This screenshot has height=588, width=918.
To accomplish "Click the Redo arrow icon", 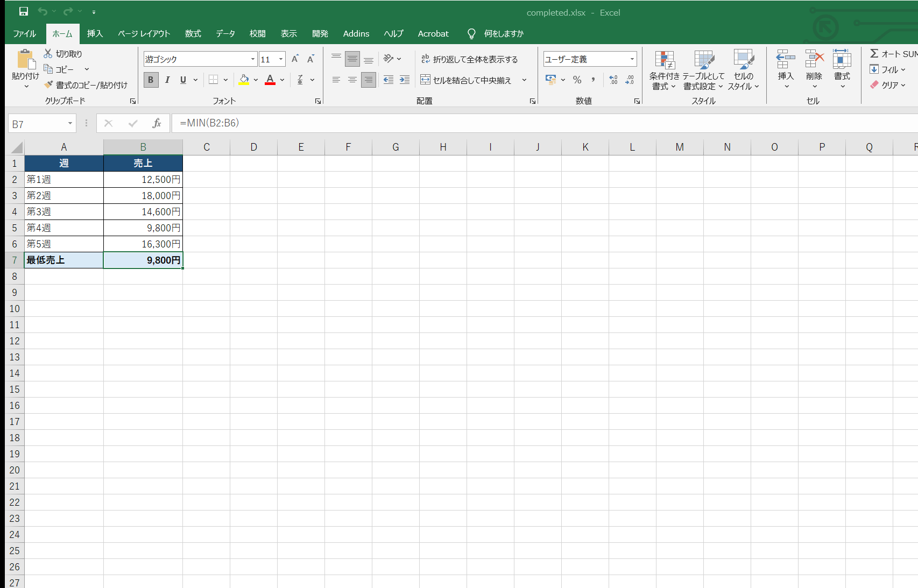I will click(68, 11).
